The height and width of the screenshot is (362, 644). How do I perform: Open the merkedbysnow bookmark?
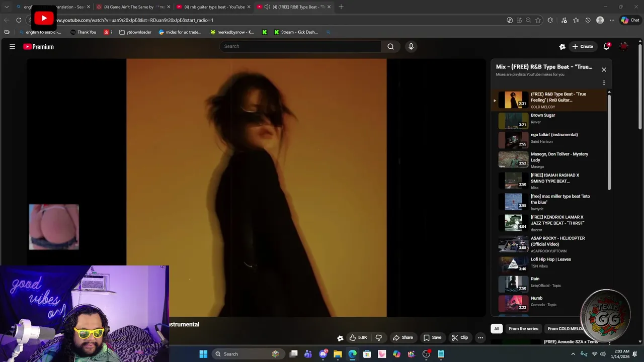pyautogui.click(x=232, y=32)
